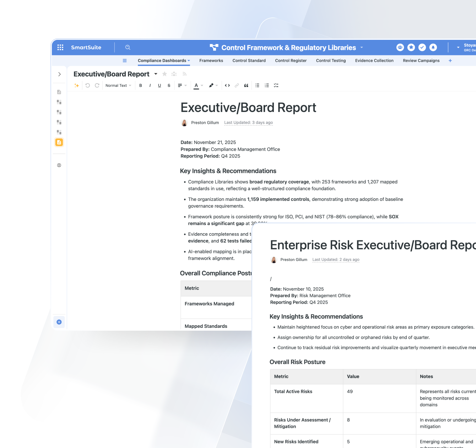Click Last Updated: 3 days ago link
Viewport: 476px width, 448px height.
pos(248,123)
